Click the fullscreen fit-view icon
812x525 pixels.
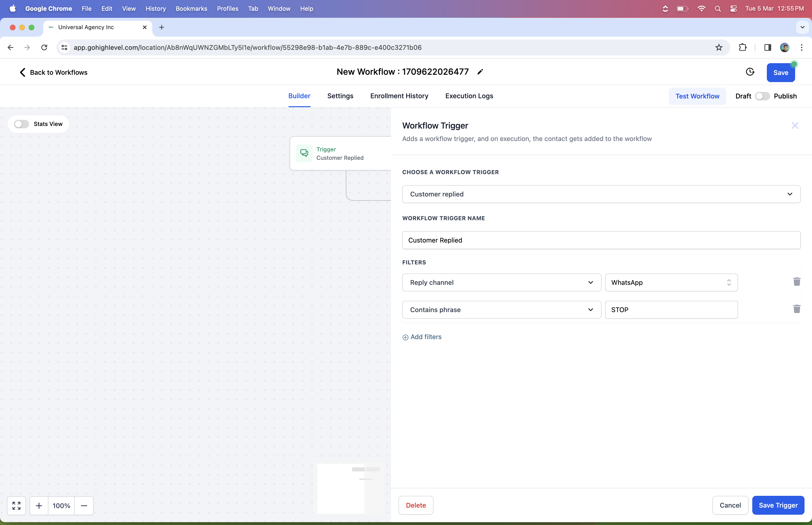coord(16,505)
